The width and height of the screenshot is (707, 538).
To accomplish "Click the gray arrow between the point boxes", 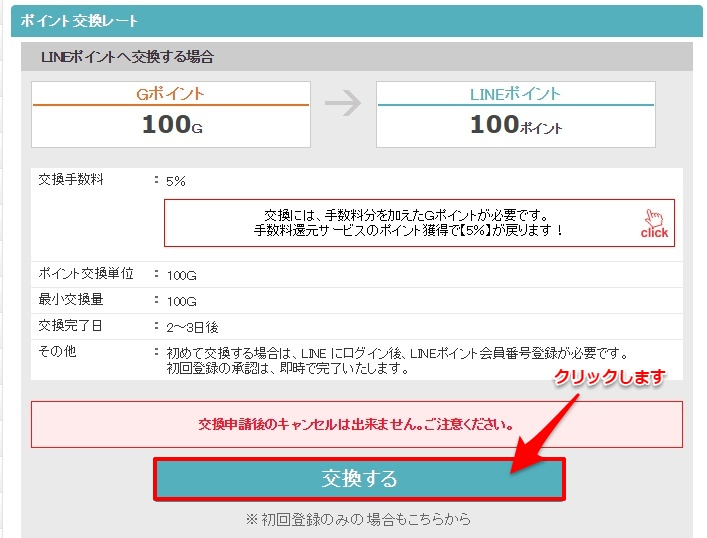I will (343, 103).
